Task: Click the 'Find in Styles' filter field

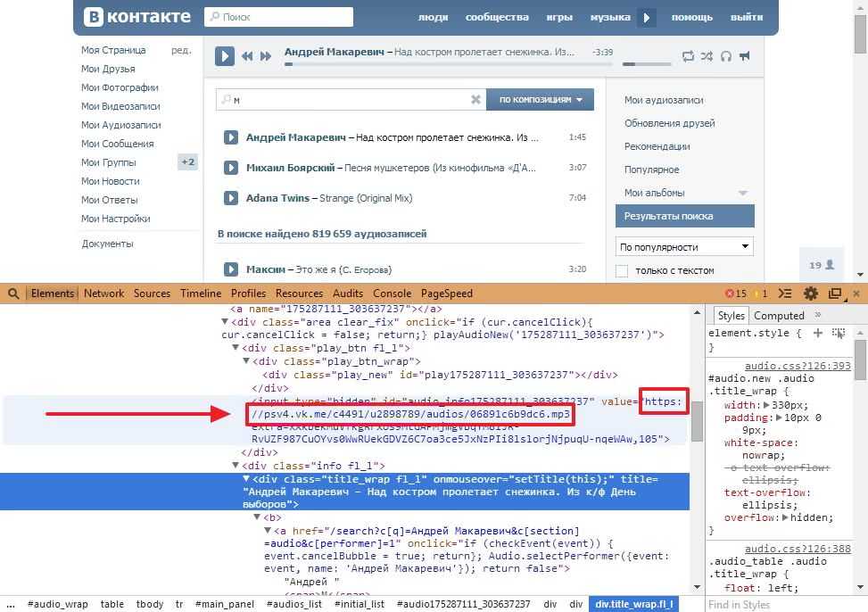Action: point(781,604)
